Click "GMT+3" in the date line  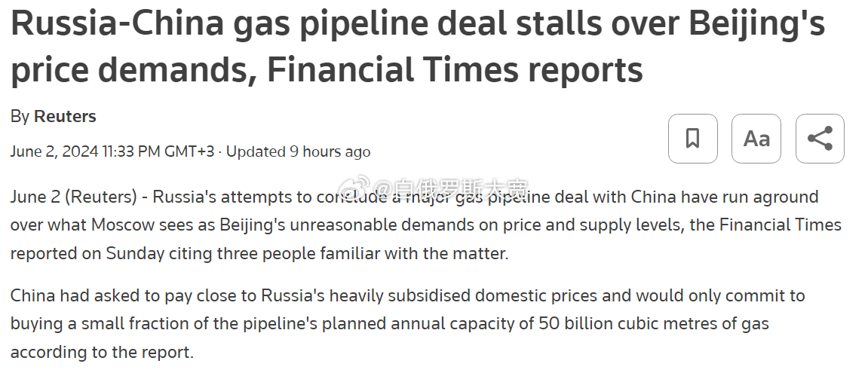[x=189, y=151]
